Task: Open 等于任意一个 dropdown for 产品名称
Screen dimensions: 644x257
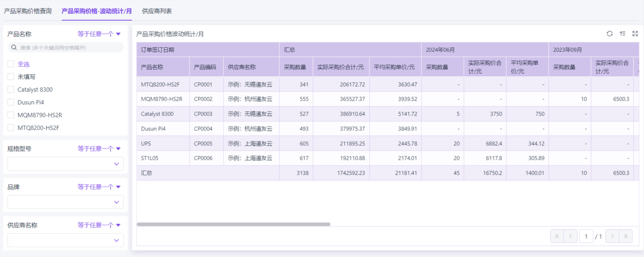Action: tap(99, 34)
